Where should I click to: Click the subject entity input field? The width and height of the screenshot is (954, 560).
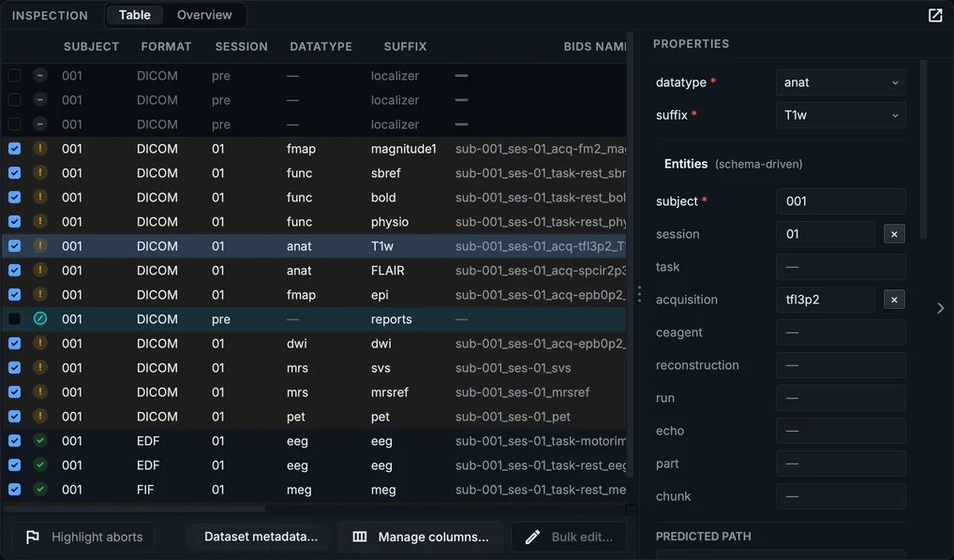point(841,201)
